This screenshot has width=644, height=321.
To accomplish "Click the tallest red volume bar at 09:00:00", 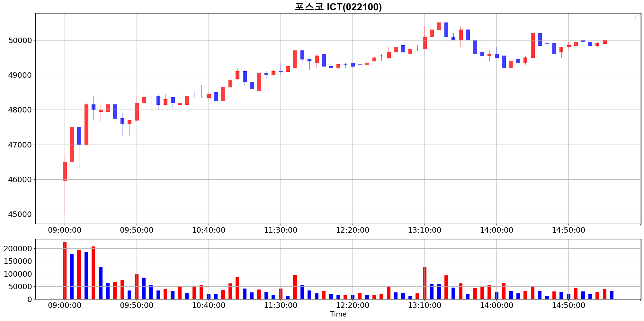I will point(65,271).
